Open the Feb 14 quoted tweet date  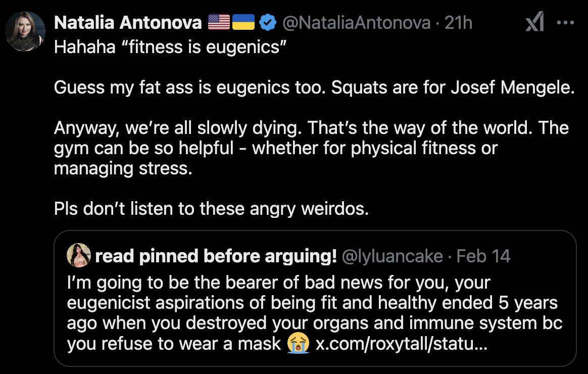pos(483,256)
